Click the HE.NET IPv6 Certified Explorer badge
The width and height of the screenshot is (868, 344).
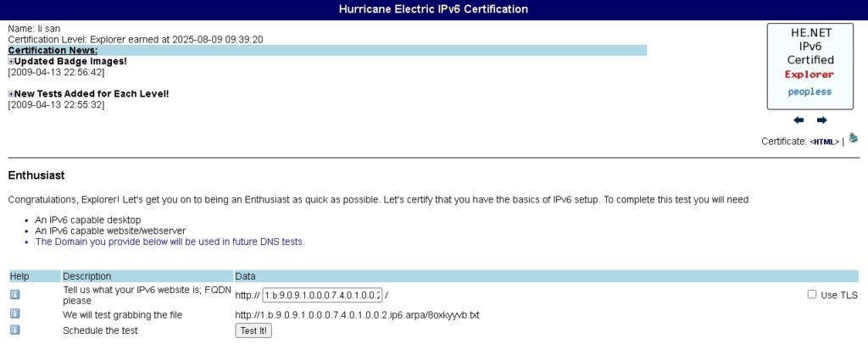coord(810,66)
